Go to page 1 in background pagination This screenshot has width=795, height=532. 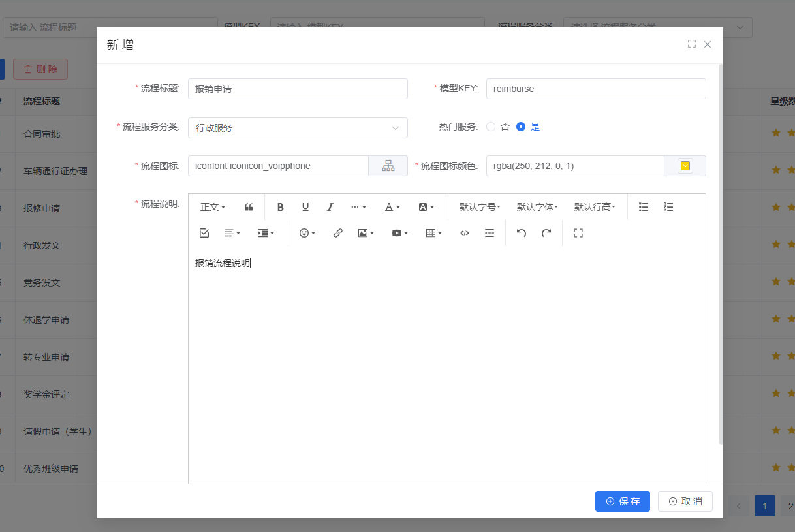click(x=765, y=506)
